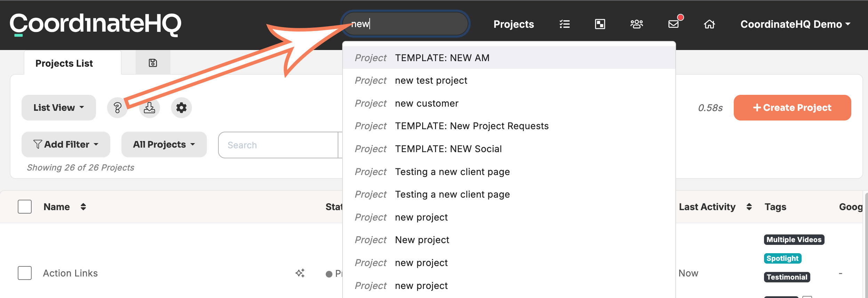
Task: Click the global search box containing 'new'
Action: click(405, 24)
